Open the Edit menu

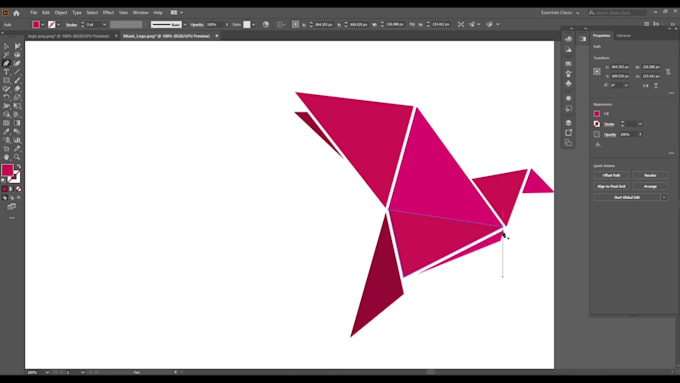click(46, 13)
